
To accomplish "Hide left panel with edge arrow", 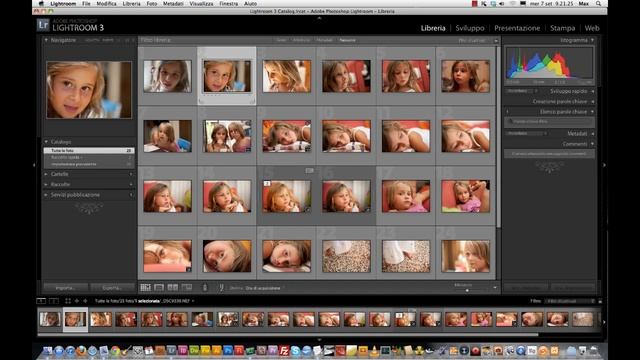I will point(34,165).
